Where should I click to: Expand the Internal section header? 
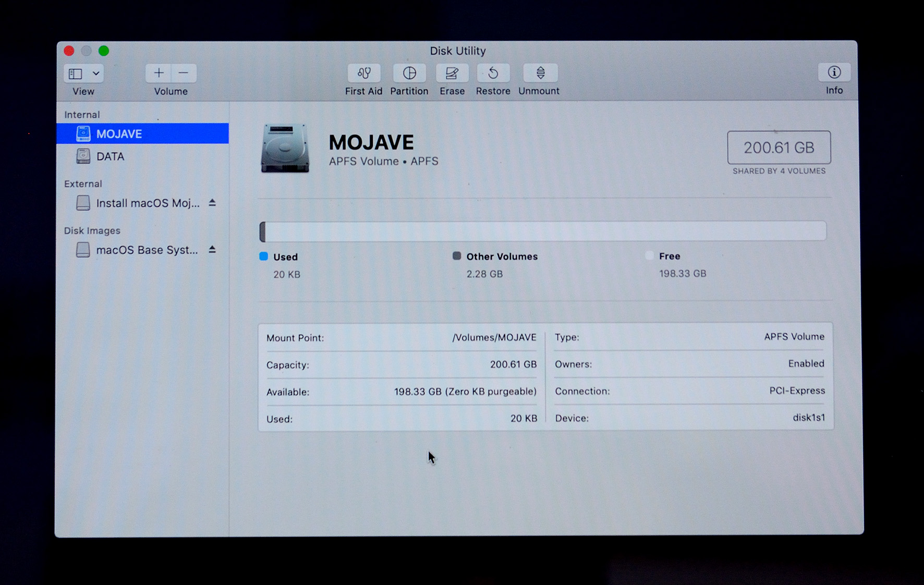82,114
